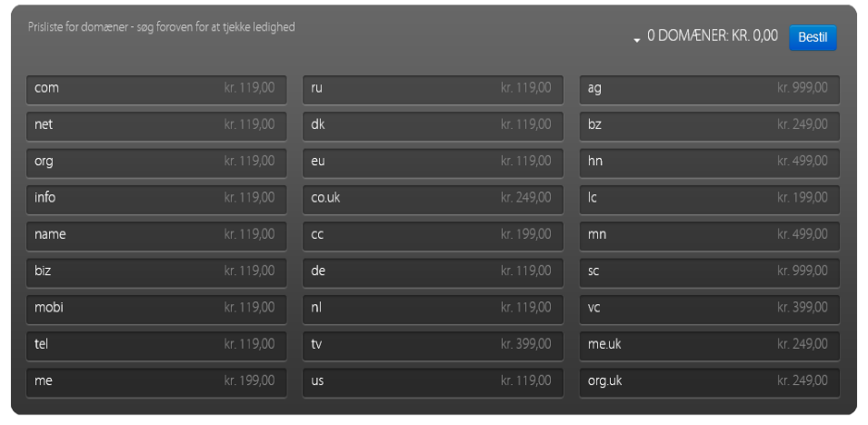The width and height of the screenshot is (868, 425).
Task: Pick the org.uk domain entry
Action: click(x=710, y=381)
